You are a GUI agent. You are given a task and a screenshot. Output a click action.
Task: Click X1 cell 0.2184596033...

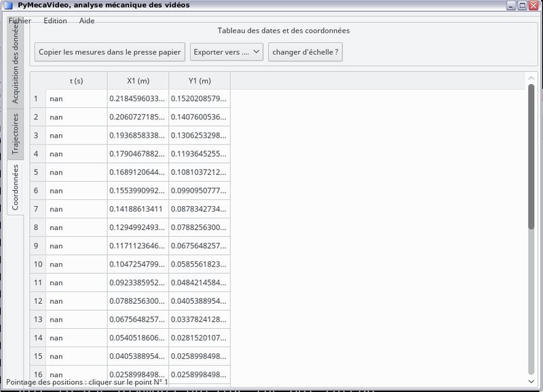tap(138, 98)
